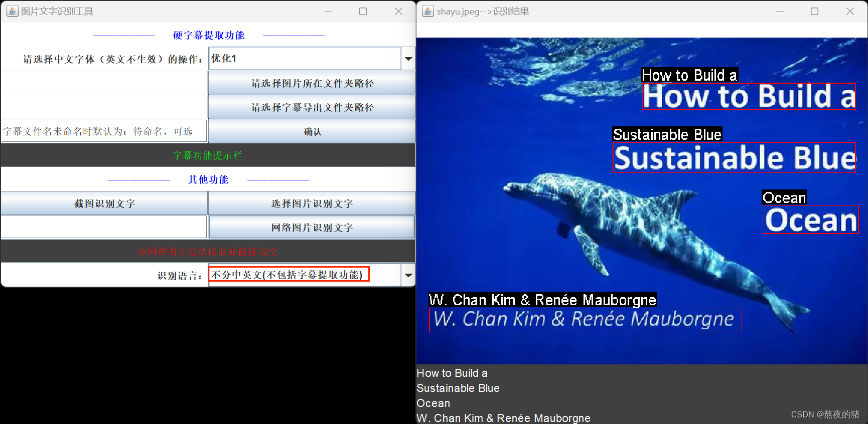This screenshot has width=868, height=424.
Task: Open the 不分中英文 recognition language combo box
Action: pos(305,275)
